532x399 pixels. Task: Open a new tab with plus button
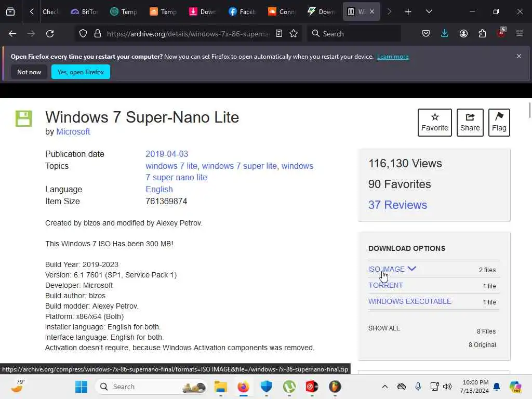[x=408, y=12]
